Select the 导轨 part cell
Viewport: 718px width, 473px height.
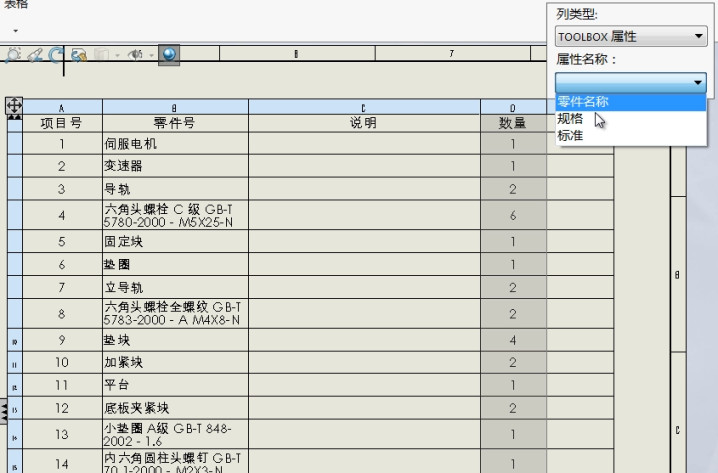[175, 189]
